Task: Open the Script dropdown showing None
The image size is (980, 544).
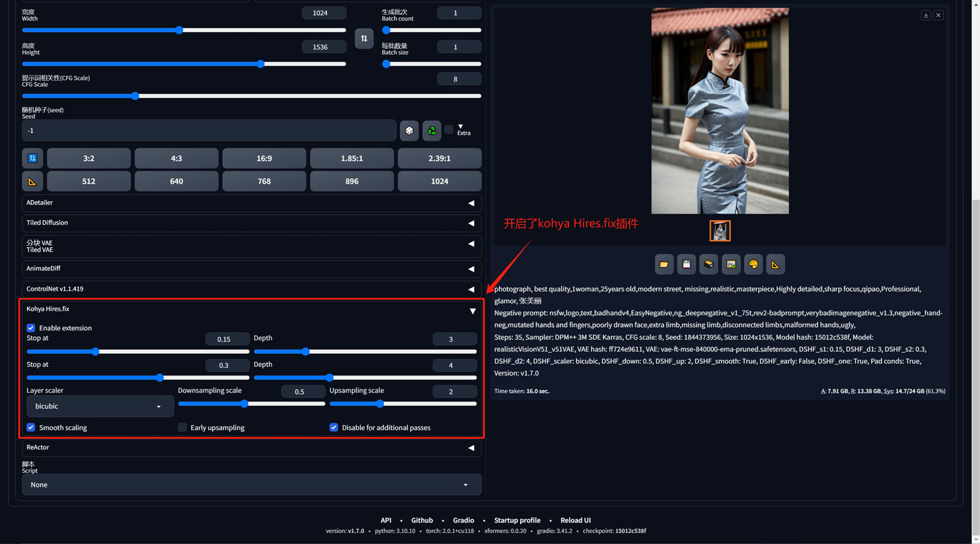Action: point(252,485)
